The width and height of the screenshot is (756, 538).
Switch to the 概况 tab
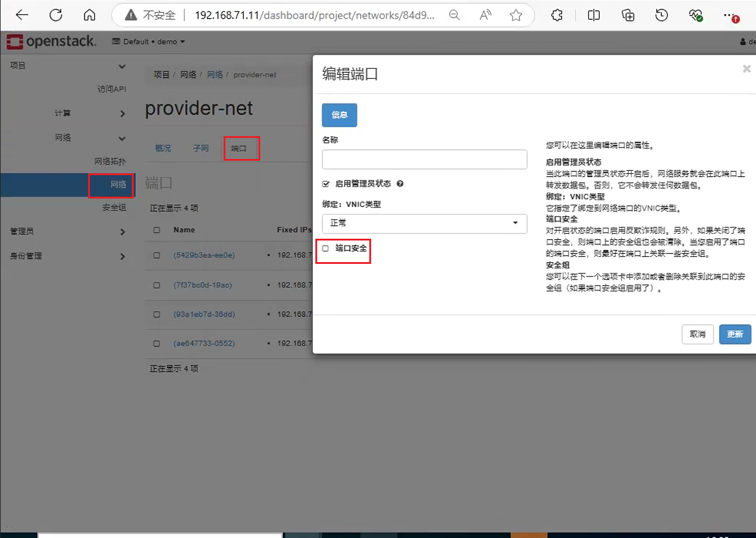point(162,148)
